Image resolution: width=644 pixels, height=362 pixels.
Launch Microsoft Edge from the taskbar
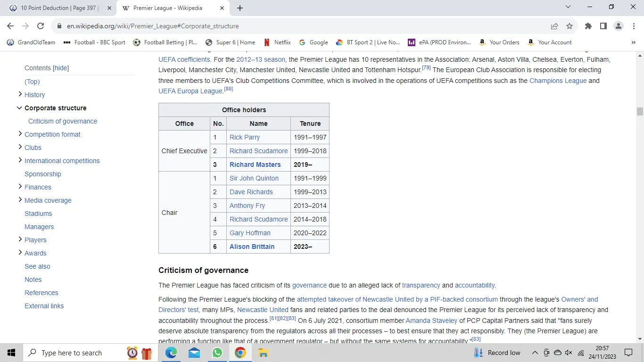(171, 353)
